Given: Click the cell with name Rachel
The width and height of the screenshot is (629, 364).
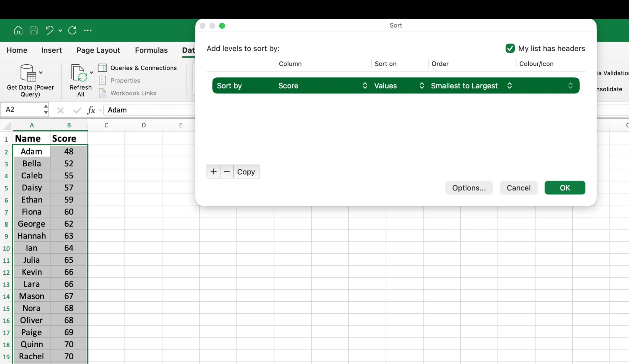Looking at the screenshot, I should (x=31, y=356).
